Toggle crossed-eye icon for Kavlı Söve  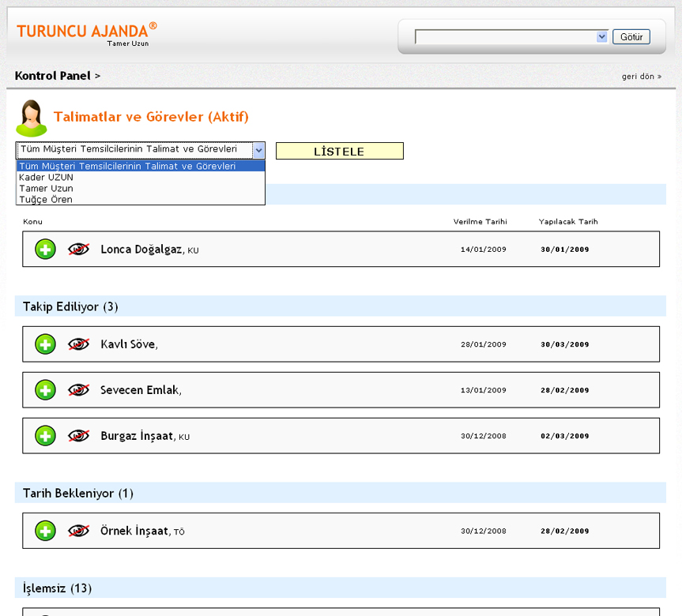click(78, 344)
